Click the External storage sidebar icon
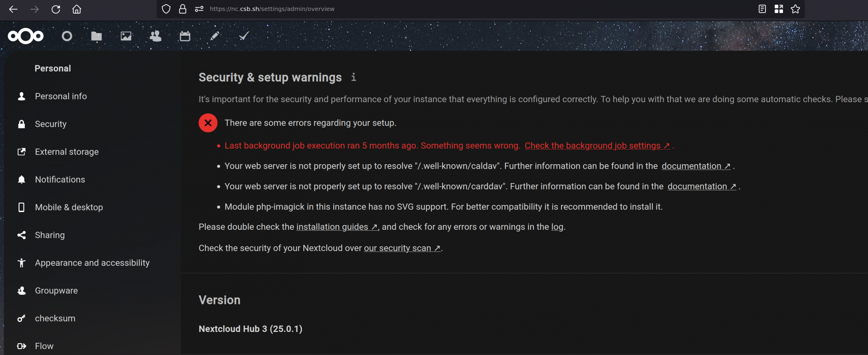Screen dimensions: 868x355 click(x=21, y=152)
